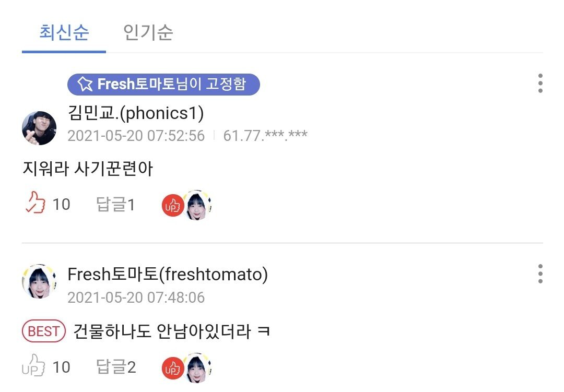Open username Fresh토마토(freshtomato)

point(168,275)
